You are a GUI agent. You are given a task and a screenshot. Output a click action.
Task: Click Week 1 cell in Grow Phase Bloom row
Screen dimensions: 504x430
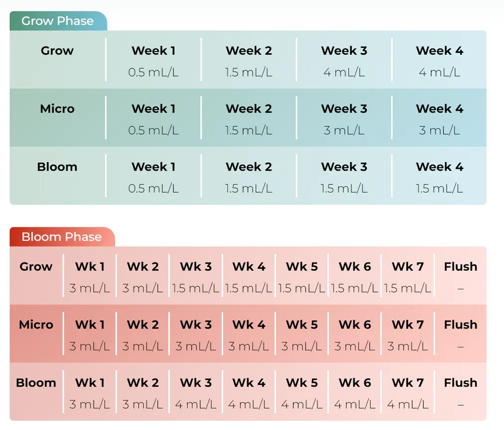coord(153,177)
